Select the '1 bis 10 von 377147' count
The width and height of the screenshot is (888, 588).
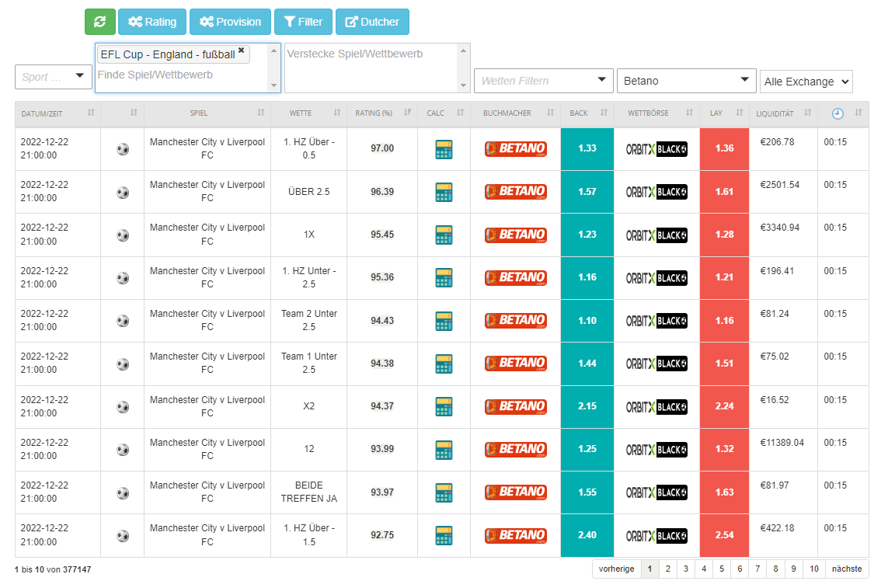54,569
